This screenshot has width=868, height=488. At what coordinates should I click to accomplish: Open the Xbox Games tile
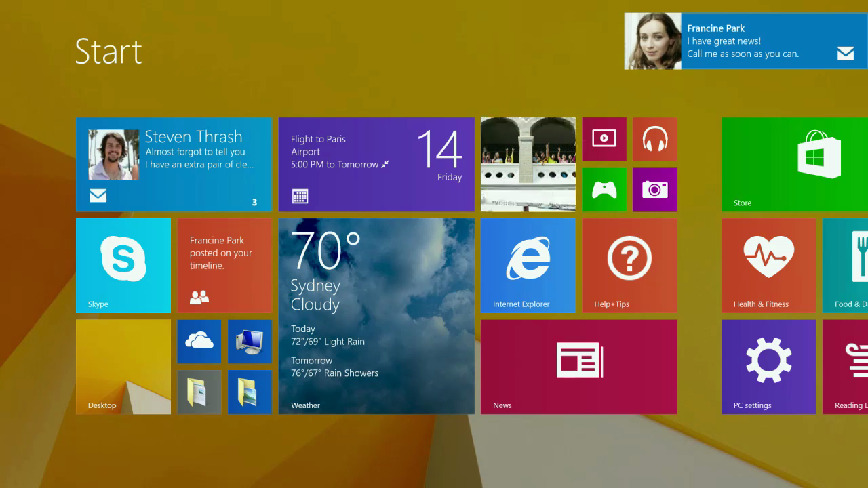pos(604,190)
